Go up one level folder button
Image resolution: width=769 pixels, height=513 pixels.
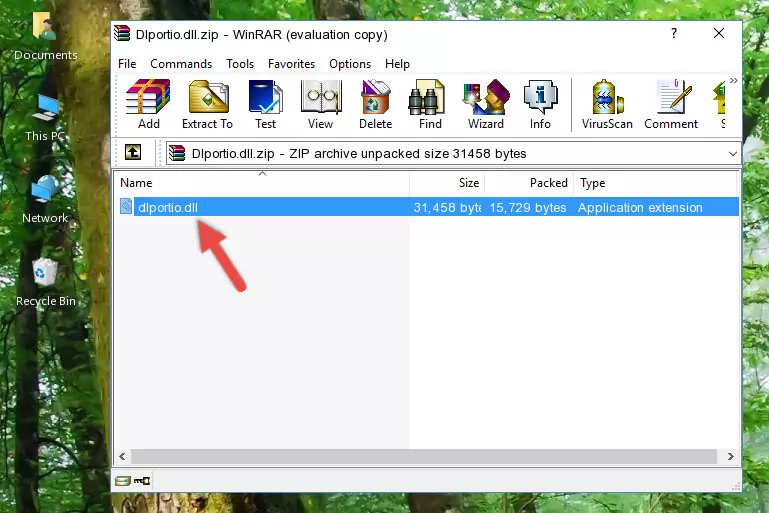132,153
